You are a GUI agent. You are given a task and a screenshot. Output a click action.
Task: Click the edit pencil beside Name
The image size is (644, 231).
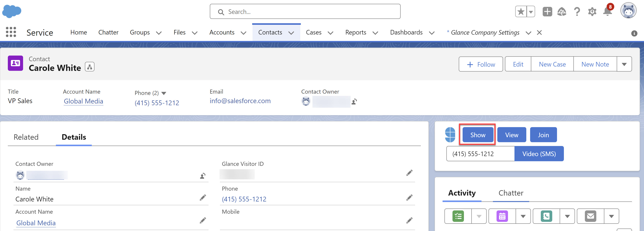click(203, 198)
